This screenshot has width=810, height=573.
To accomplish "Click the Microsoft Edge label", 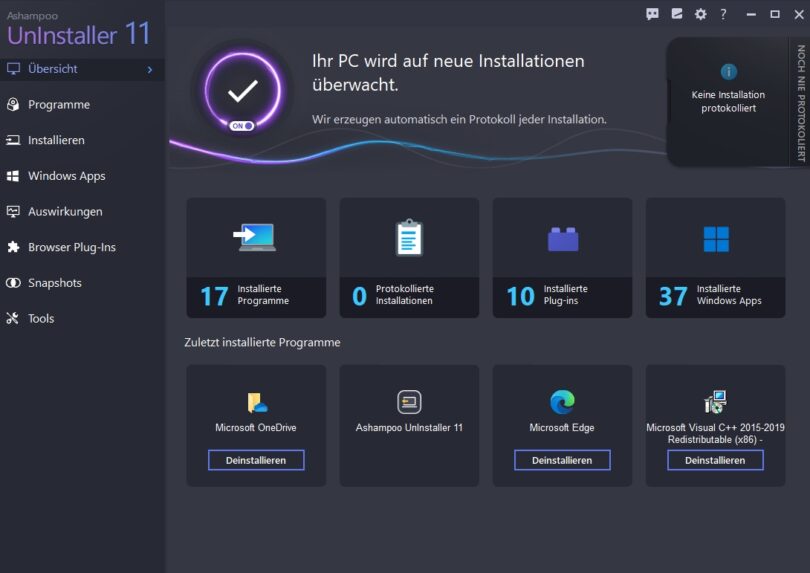I will (x=562, y=428).
